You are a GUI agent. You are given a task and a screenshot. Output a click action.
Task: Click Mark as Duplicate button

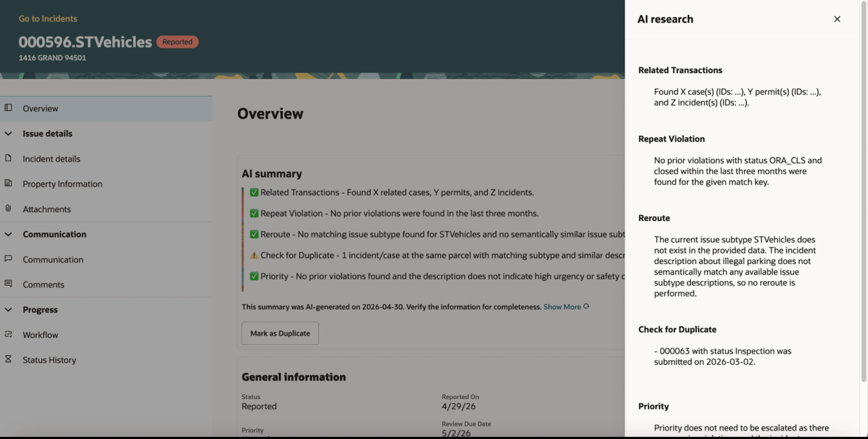[280, 333]
